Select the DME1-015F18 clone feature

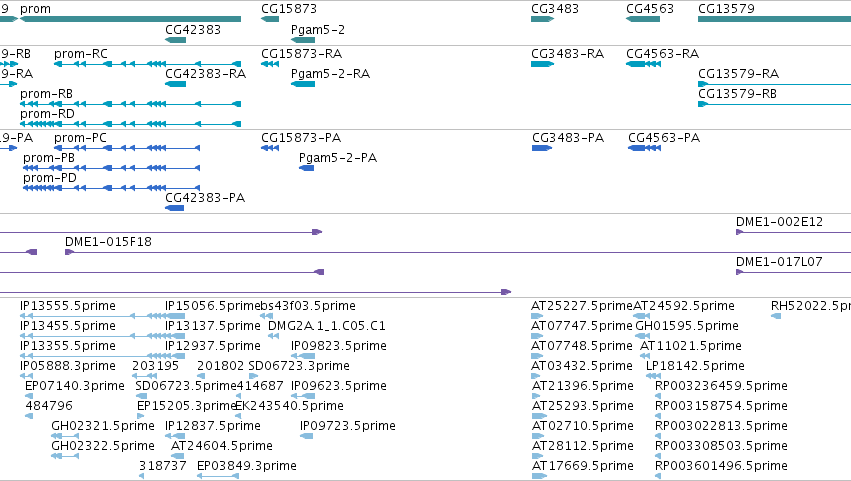click(x=458, y=252)
